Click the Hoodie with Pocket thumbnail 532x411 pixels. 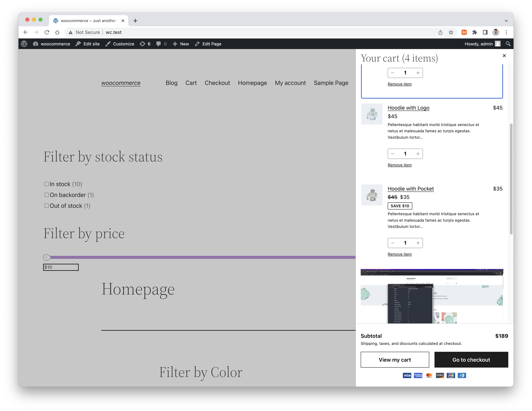[372, 195]
